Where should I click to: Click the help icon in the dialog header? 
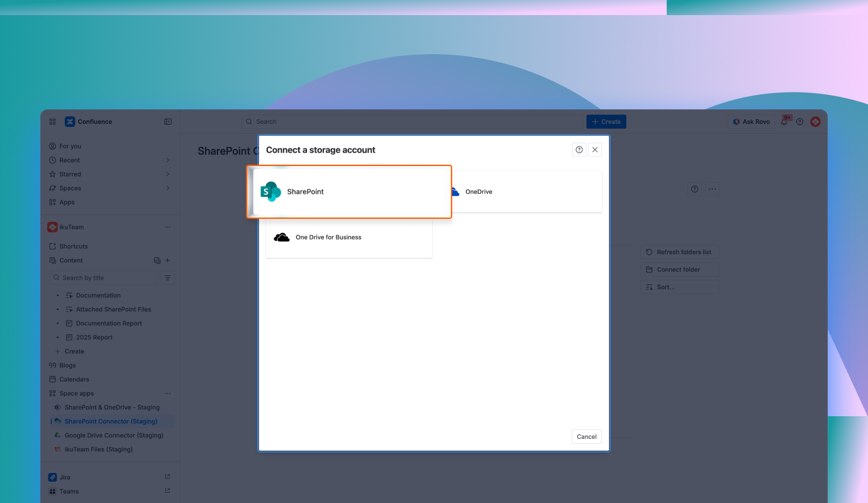pyautogui.click(x=579, y=150)
